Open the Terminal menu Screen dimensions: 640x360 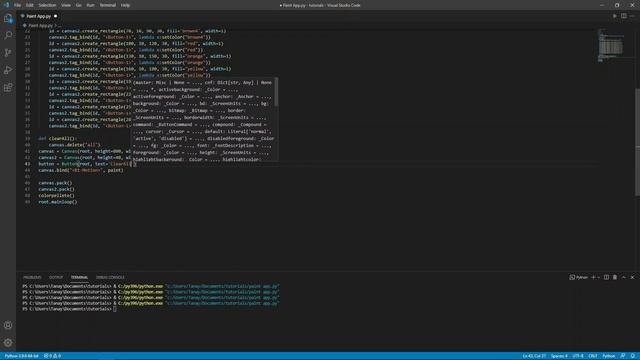[107, 5]
